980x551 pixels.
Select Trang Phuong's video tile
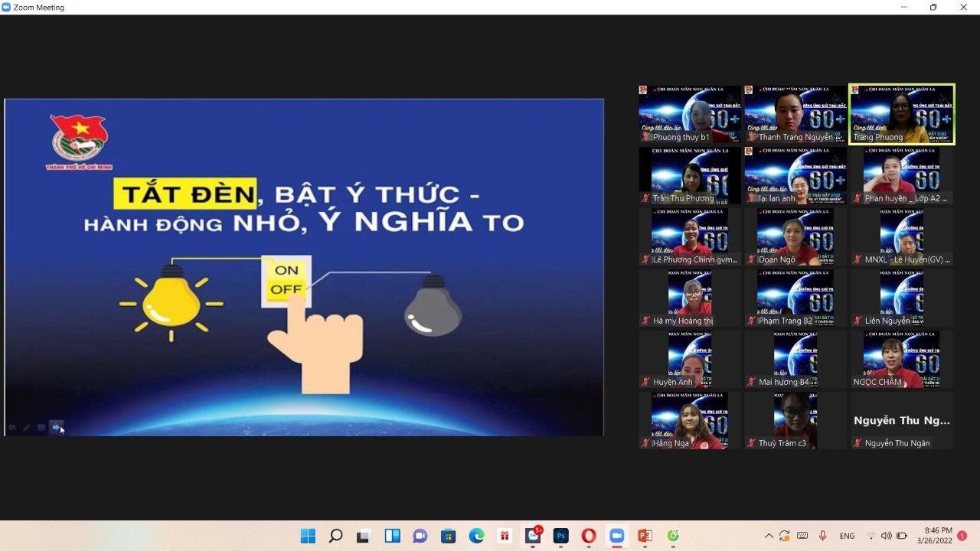(901, 114)
